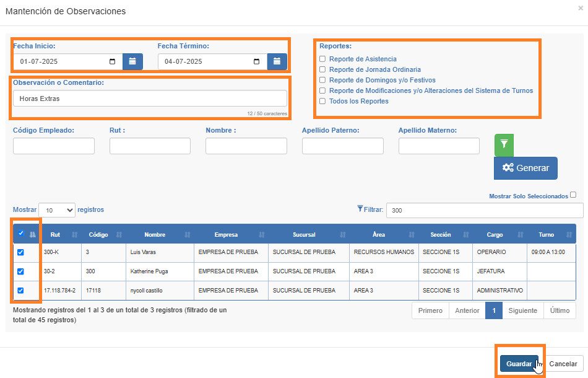The image size is (588, 378).
Task: Toggle select-all checkbox in table header
Action: point(20,233)
